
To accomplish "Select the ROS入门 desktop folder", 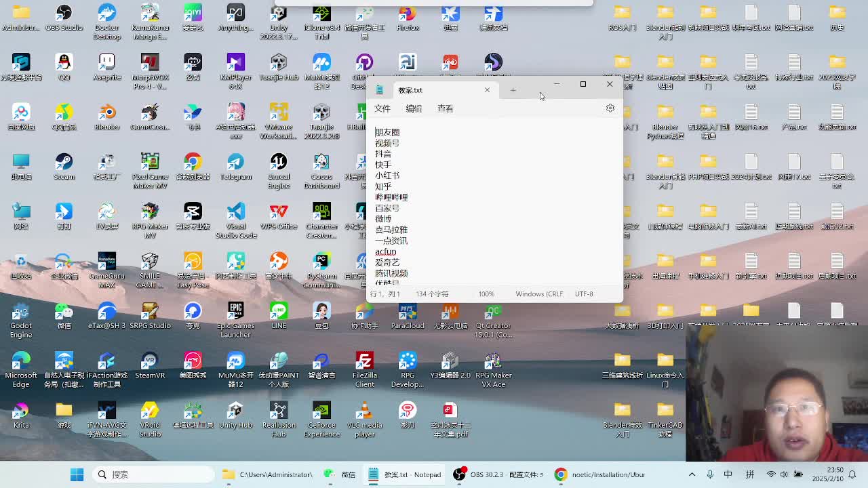I will (x=622, y=18).
